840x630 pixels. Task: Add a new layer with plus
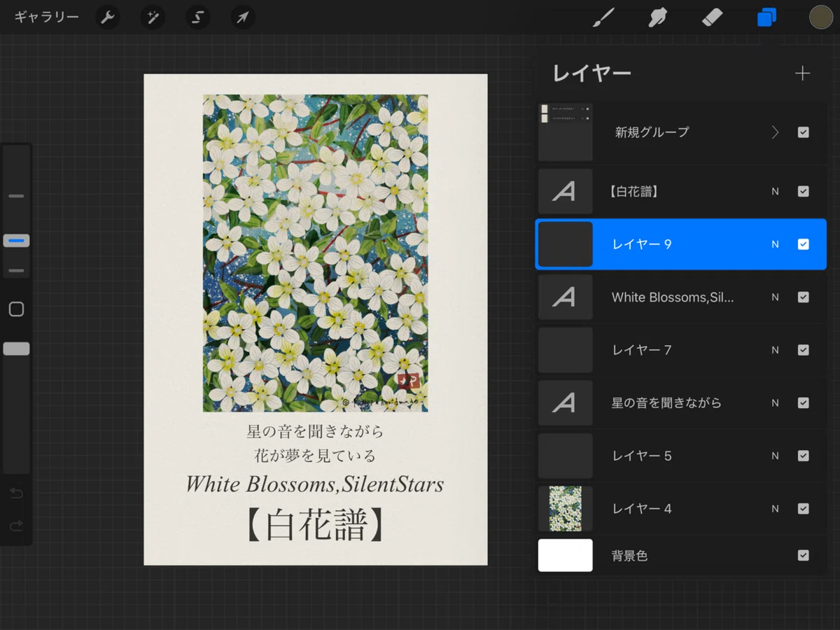tap(802, 73)
